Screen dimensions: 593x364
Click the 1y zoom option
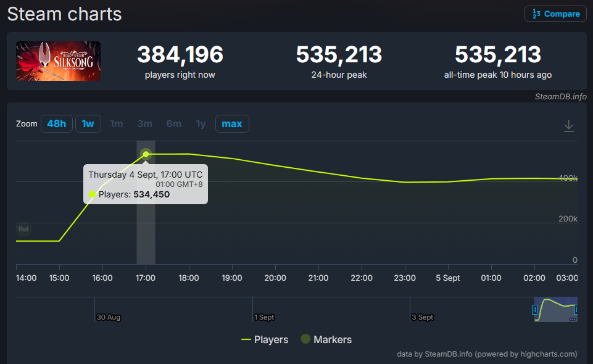(201, 124)
